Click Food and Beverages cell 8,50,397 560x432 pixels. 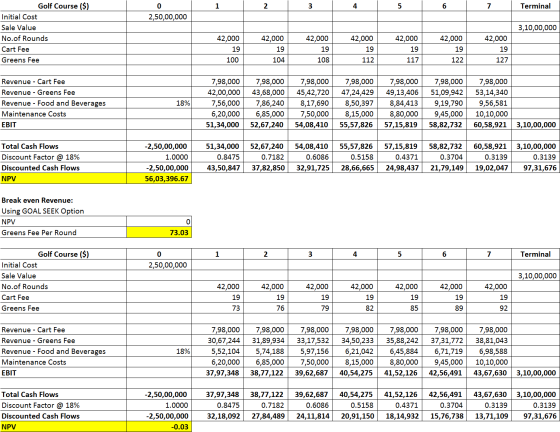coord(355,103)
